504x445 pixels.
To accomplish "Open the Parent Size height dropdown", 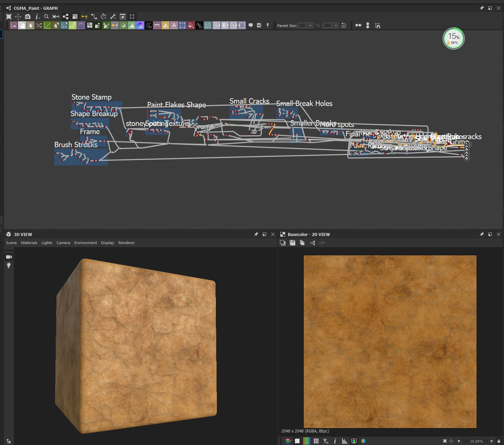I will (x=331, y=26).
